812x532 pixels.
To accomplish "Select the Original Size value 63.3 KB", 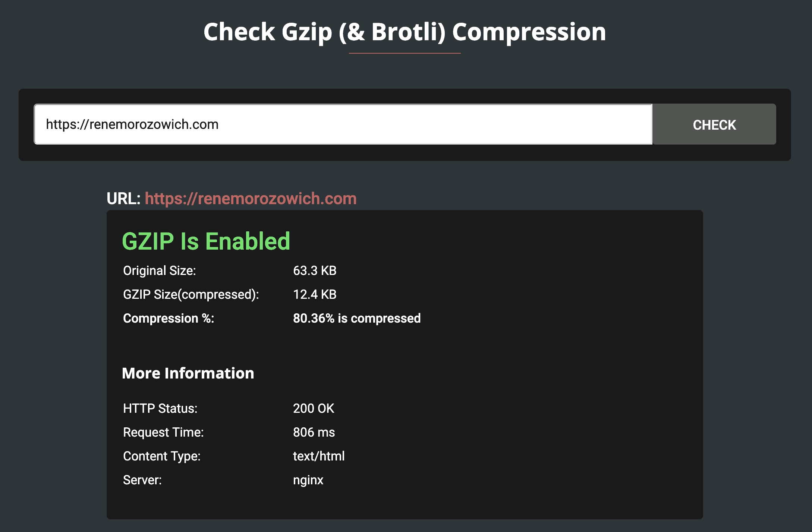I will coord(315,270).
